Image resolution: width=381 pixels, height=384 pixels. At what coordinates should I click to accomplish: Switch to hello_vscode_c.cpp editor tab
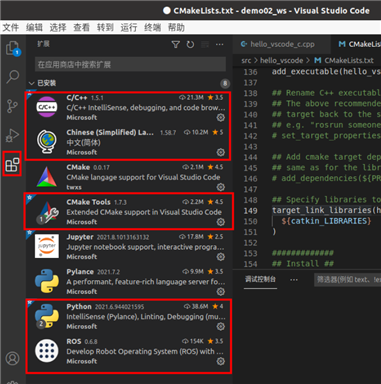[278, 44]
